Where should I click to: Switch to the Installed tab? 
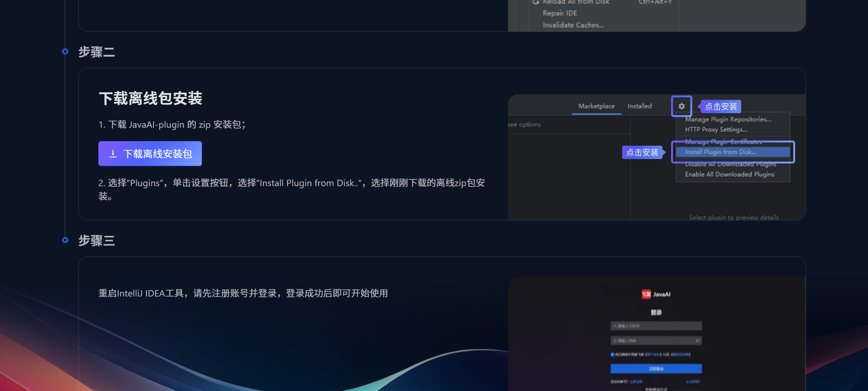click(x=639, y=106)
